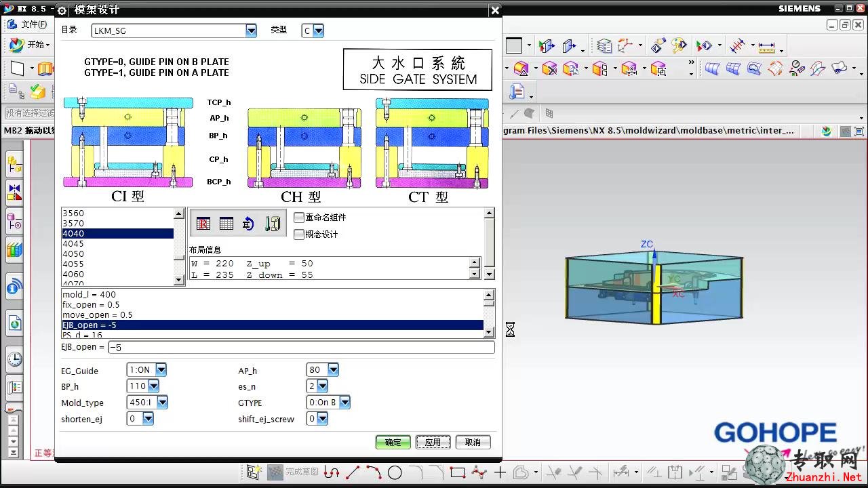Open the Roles sidebar tab

click(x=14, y=388)
